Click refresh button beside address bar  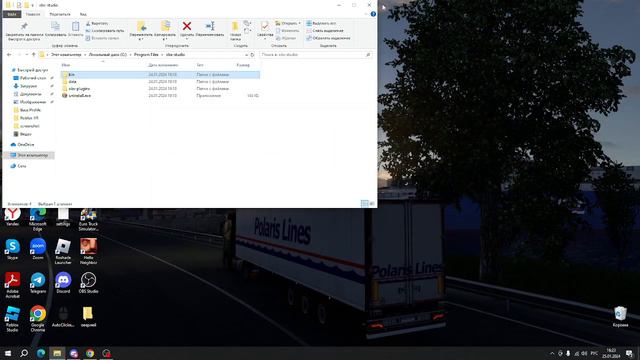pos(252,55)
